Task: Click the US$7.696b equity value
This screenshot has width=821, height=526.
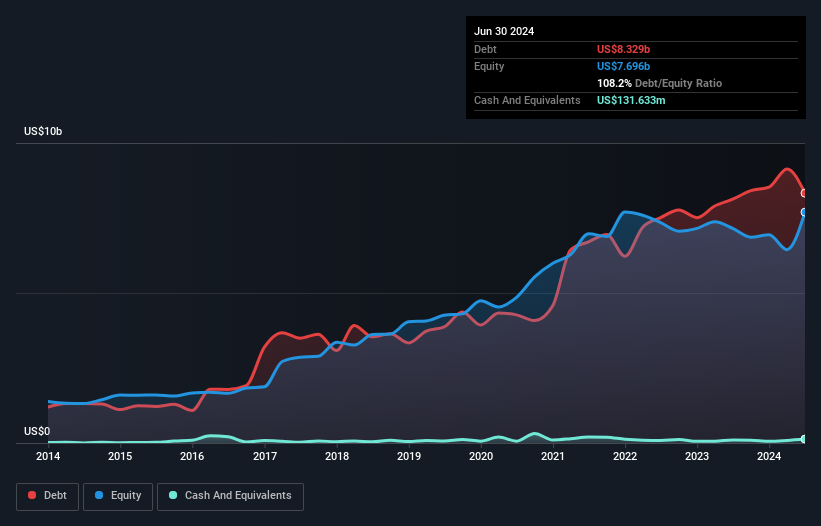Action: click(x=623, y=66)
